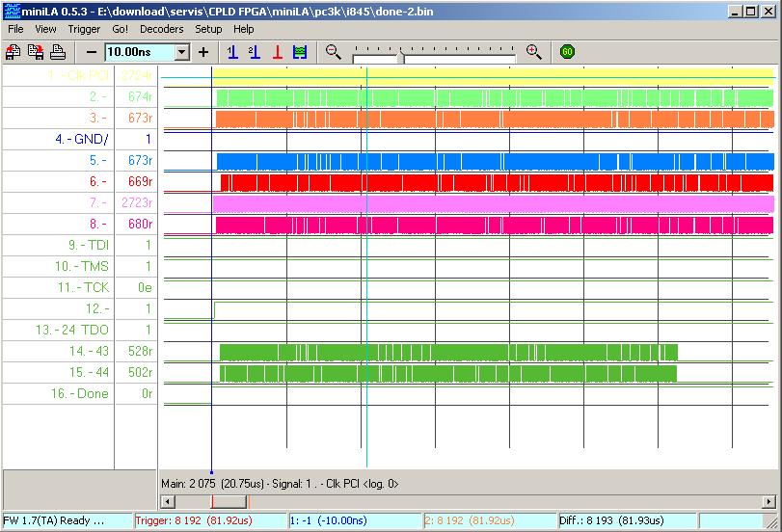782x532 pixels.
Task: Open the Decoders menu
Action: tap(160, 29)
